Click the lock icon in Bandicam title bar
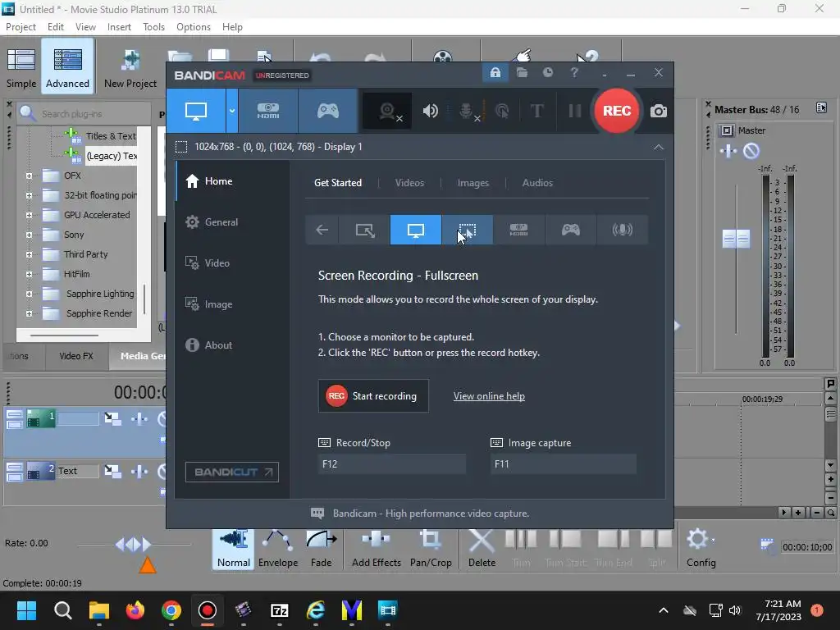 tap(495, 72)
